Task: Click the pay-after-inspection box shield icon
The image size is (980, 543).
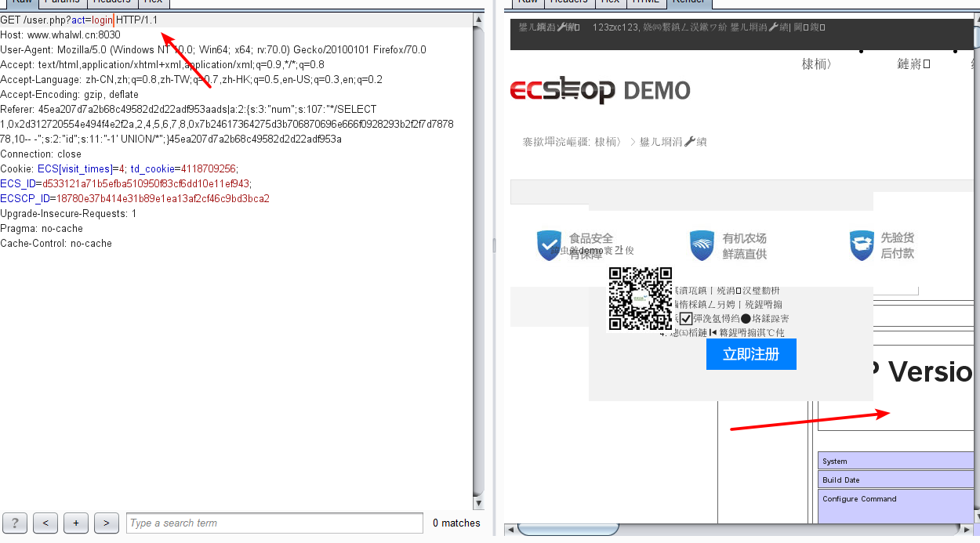Action: [x=862, y=245]
